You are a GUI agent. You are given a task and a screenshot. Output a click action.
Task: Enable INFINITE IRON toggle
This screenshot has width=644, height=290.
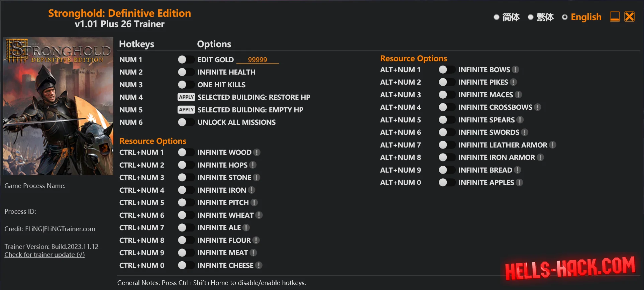tap(186, 190)
